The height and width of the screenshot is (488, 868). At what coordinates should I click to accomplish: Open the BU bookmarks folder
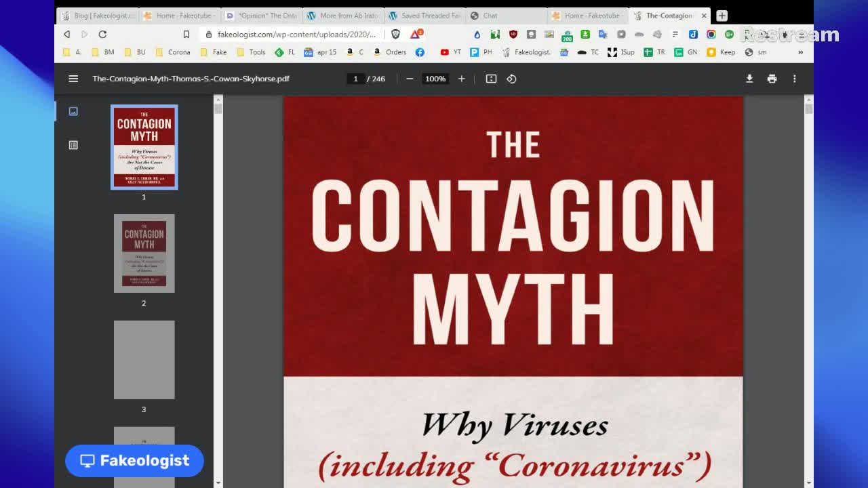[x=134, y=52]
